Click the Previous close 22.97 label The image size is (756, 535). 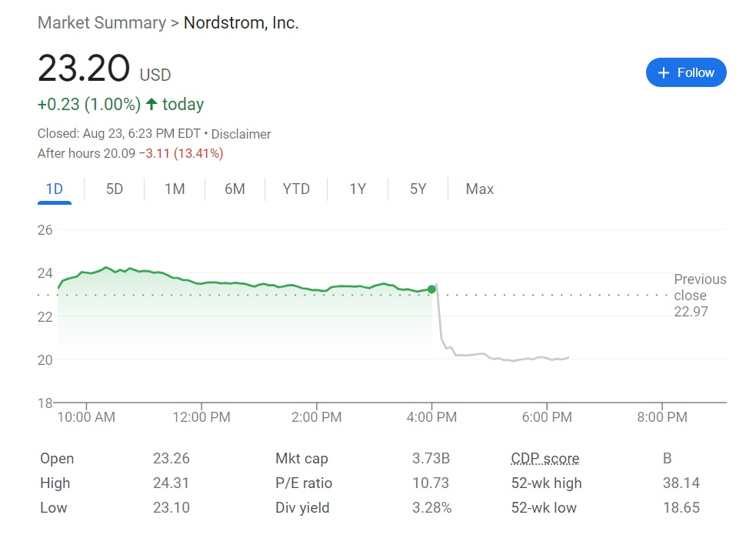(x=699, y=296)
